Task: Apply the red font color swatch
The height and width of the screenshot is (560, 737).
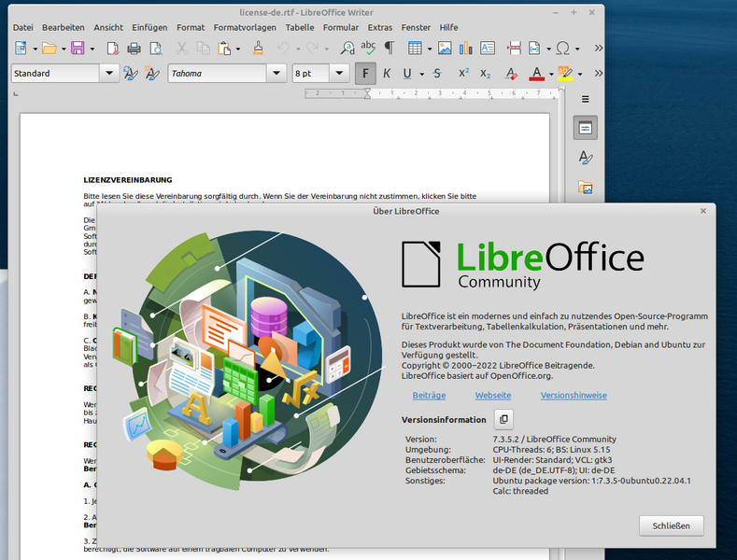Action: tap(535, 74)
